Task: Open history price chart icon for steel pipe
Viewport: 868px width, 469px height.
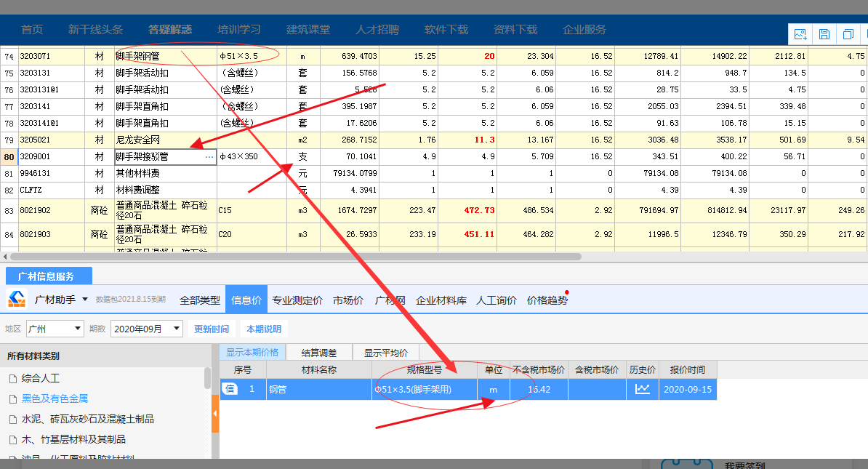Action: (642, 389)
